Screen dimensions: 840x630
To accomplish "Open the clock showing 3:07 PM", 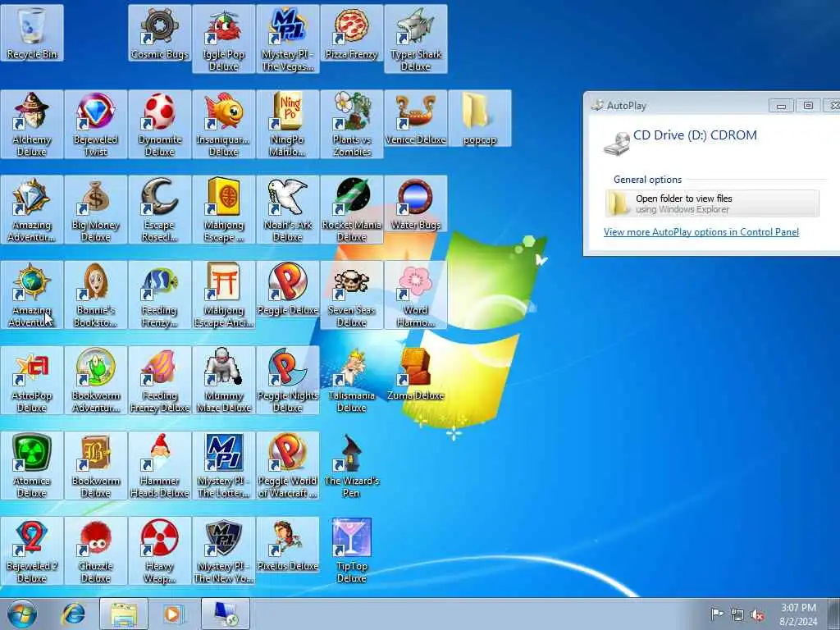I will click(x=798, y=614).
